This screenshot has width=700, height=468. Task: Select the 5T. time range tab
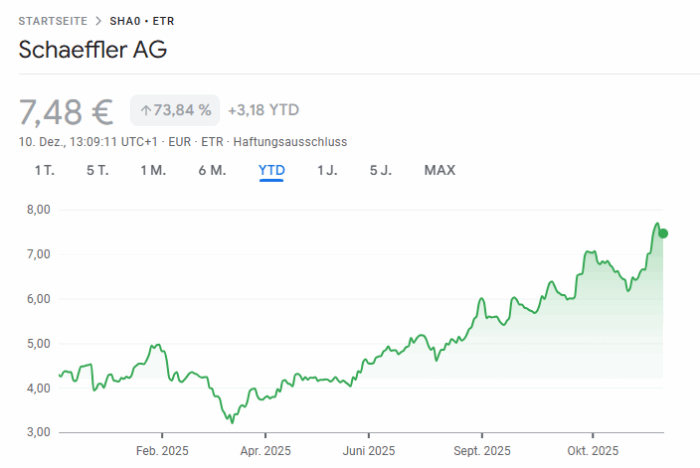[97, 170]
